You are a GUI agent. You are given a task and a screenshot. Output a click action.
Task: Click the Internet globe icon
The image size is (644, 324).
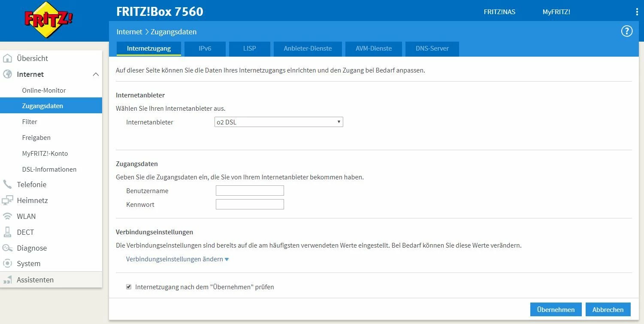pos(7,74)
